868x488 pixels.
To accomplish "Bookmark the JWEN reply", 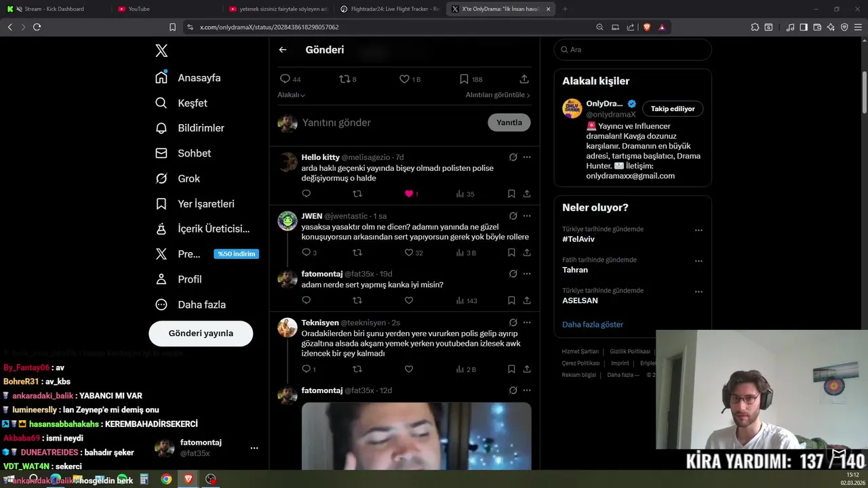I will coord(511,253).
